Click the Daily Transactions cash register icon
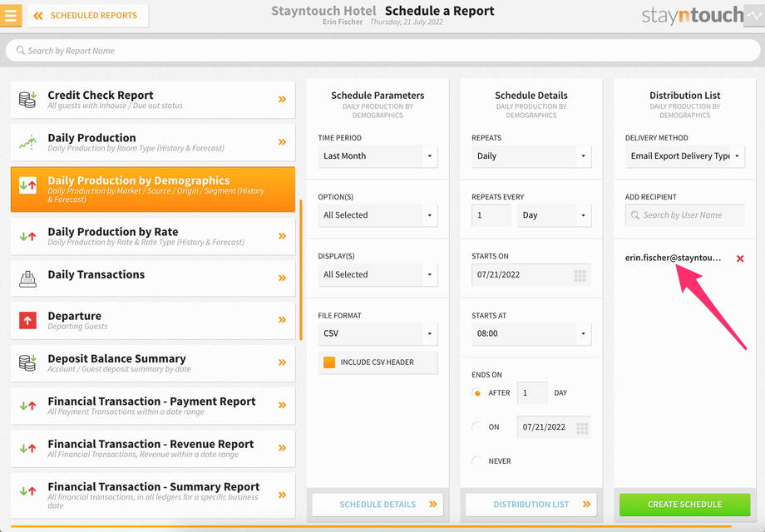This screenshot has height=532, width=765. coord(27,278)
